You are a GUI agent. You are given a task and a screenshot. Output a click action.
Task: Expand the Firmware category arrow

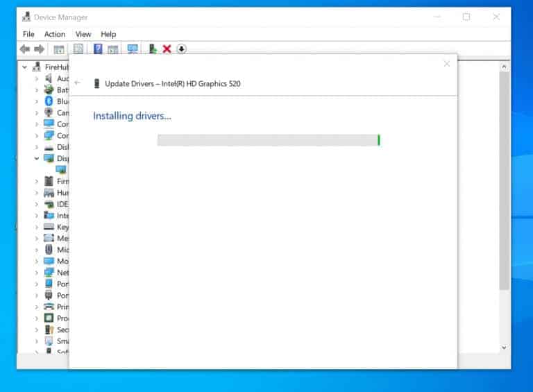coord(37,181)
